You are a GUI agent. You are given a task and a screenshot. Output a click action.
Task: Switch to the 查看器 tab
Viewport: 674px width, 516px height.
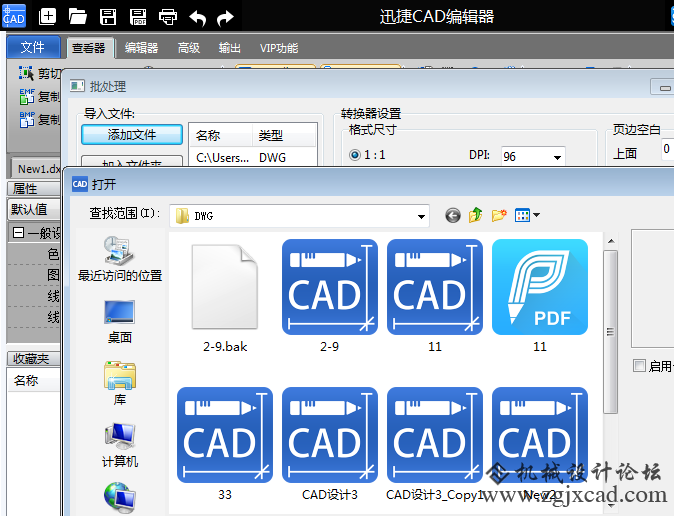tap(89, 48)
